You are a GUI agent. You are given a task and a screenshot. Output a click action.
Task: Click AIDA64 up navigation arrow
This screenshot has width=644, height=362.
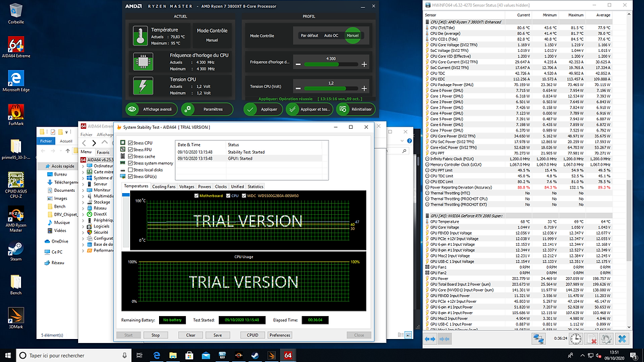tap(104, 143)
